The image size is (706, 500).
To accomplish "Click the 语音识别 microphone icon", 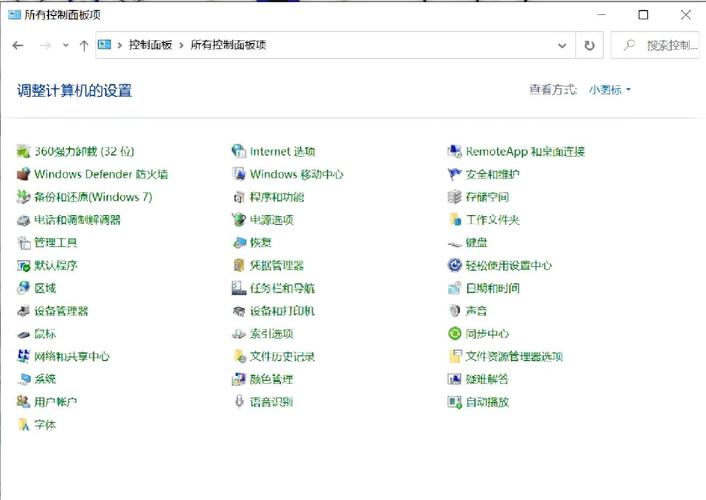I will (x=239, y=402).
